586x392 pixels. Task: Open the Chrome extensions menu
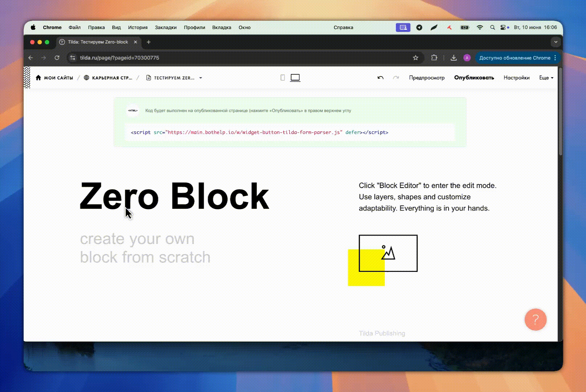pyautogui.click(x=434, y=58)
